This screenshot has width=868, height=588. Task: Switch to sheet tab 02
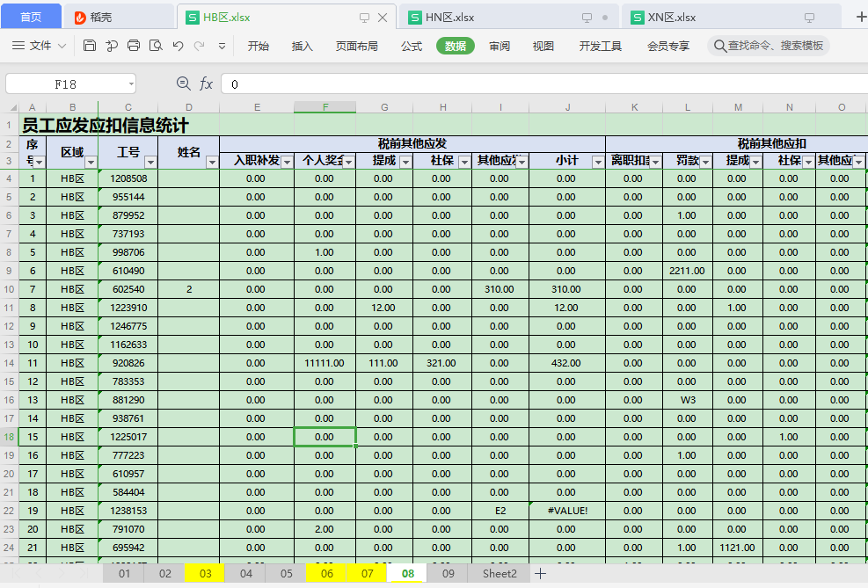(165, 574)
